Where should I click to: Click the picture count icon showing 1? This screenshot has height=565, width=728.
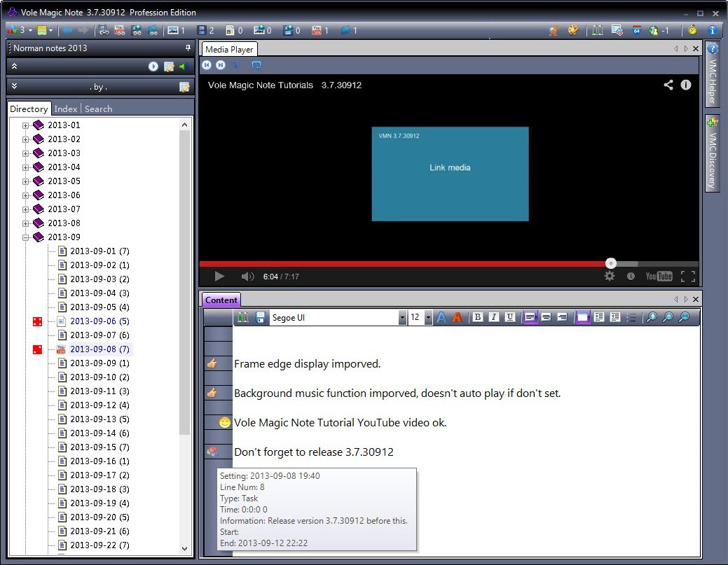(x=172, y=30)
